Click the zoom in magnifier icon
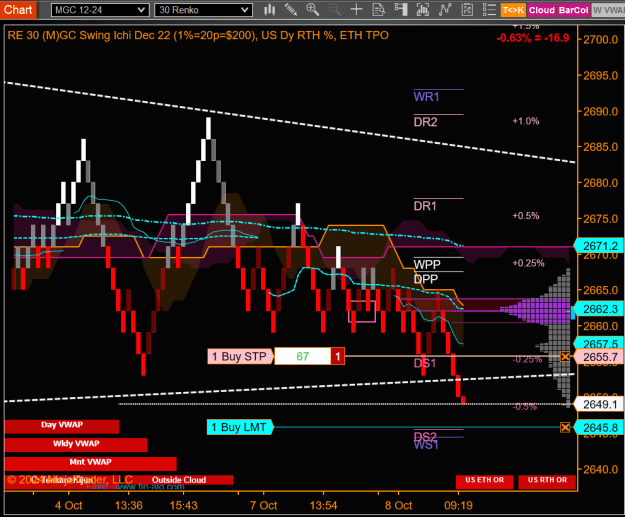The image size is (625, 517). 312,10
